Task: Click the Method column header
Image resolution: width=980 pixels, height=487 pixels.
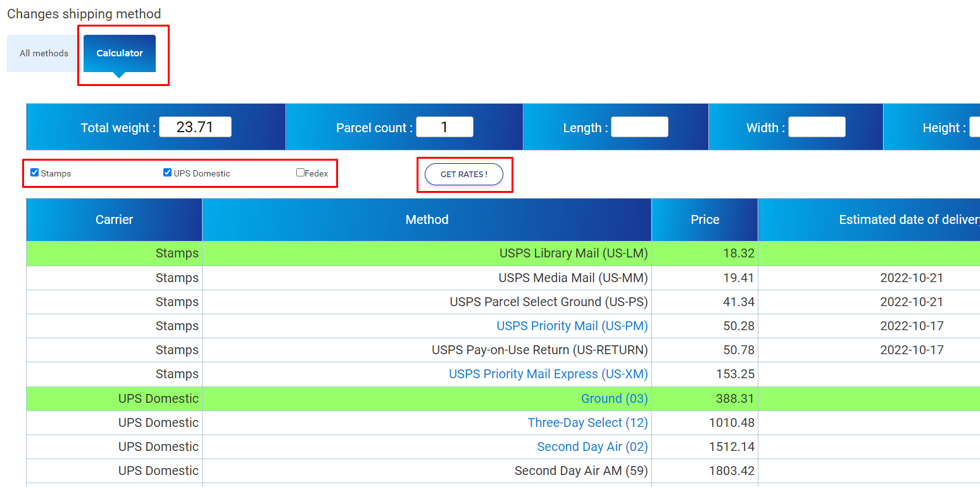Action: (427, 219)
